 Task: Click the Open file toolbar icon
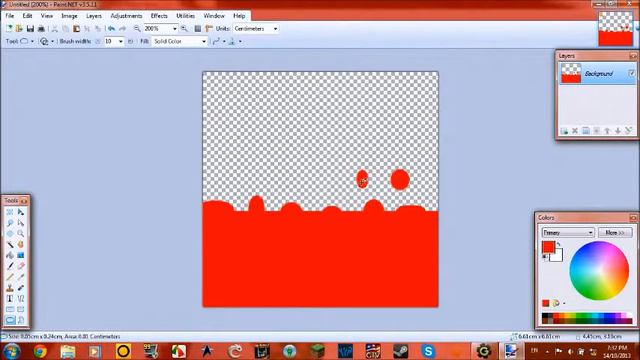(19, 29)
